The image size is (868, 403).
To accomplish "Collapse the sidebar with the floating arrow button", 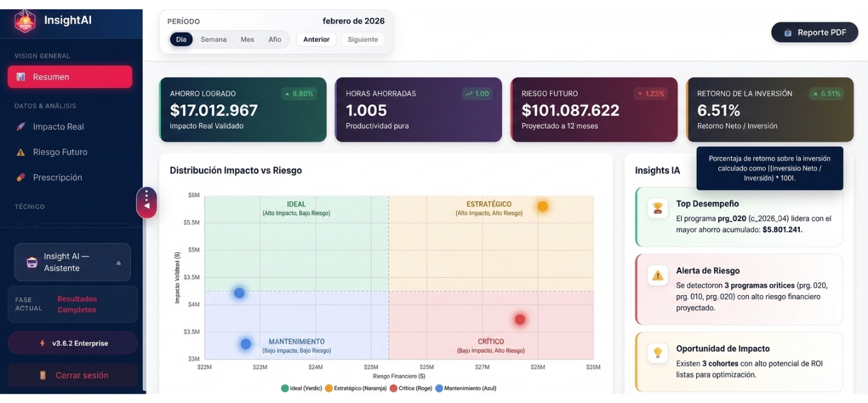I will pyautogui.click(x=147, y=208).
